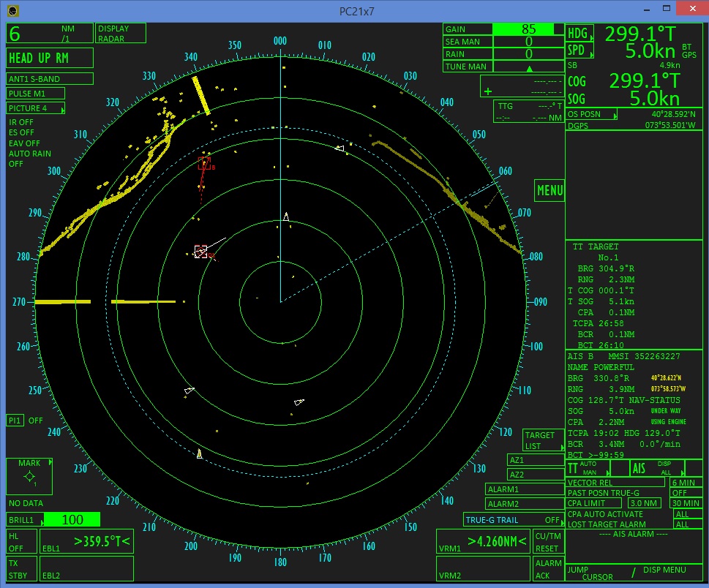Viewport: 709px width, 588px height.
Task: Open the DISP MENU option
Action: pyautogui.click(x=664, y=570)
